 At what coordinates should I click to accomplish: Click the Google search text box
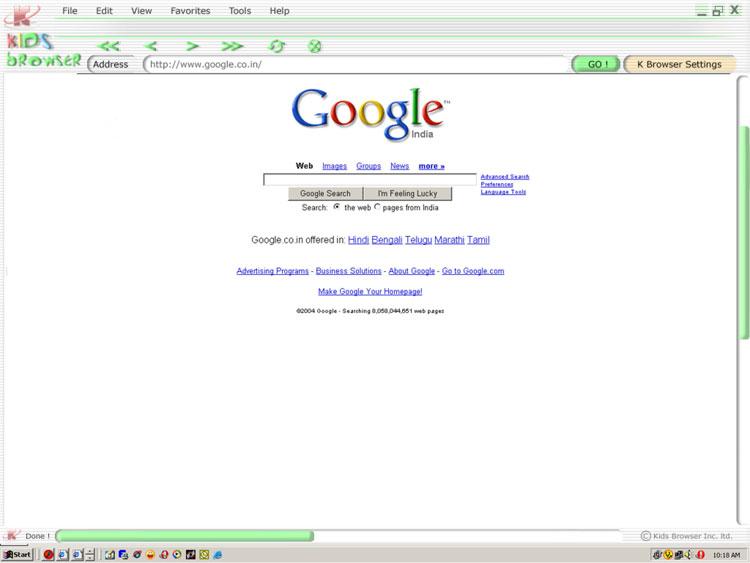370,179
